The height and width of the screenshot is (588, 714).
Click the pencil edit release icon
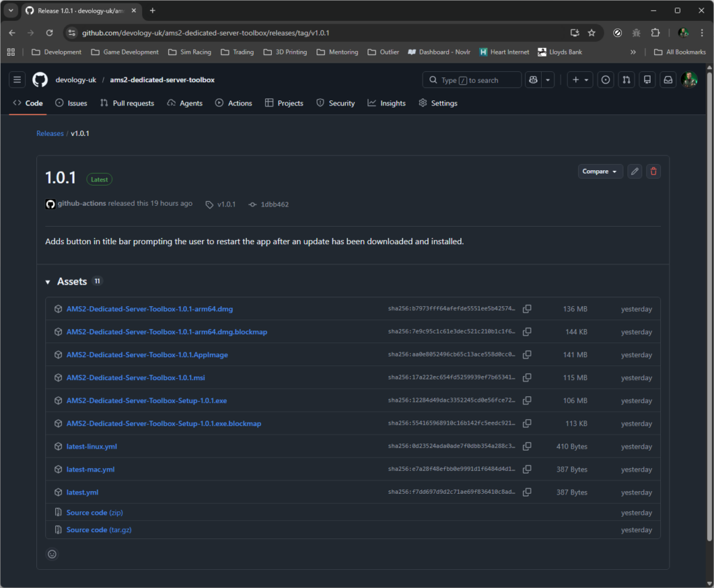pos(635,172)
